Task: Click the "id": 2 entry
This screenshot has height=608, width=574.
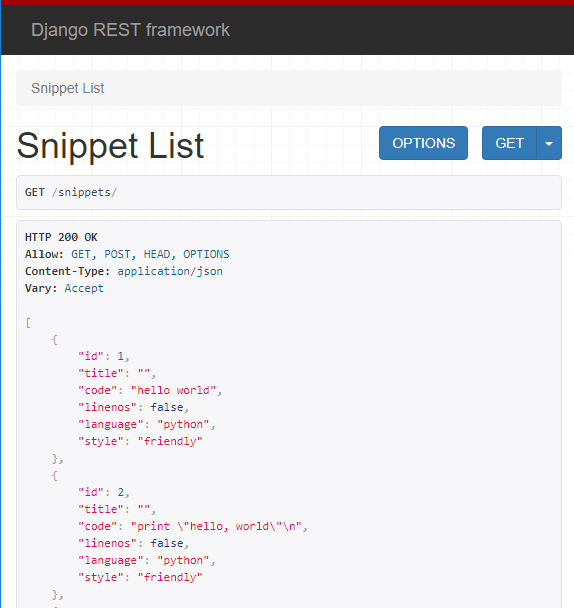Action: coord(104,492)
